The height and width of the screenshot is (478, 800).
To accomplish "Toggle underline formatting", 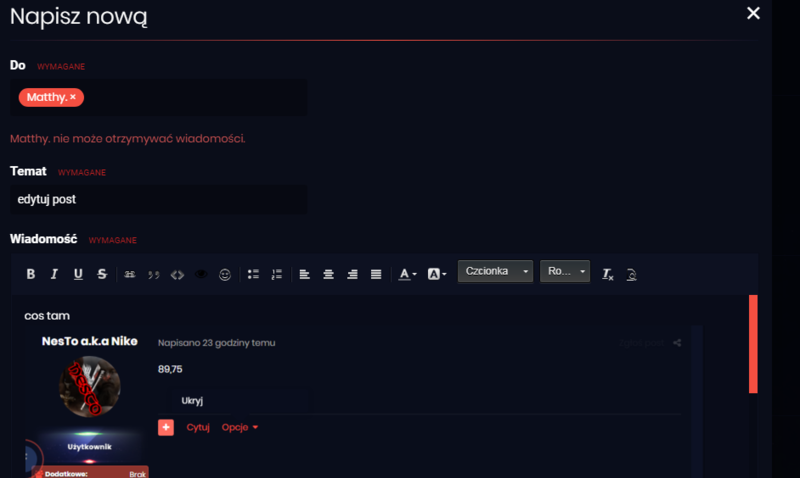I will click(x=78, y=274).
